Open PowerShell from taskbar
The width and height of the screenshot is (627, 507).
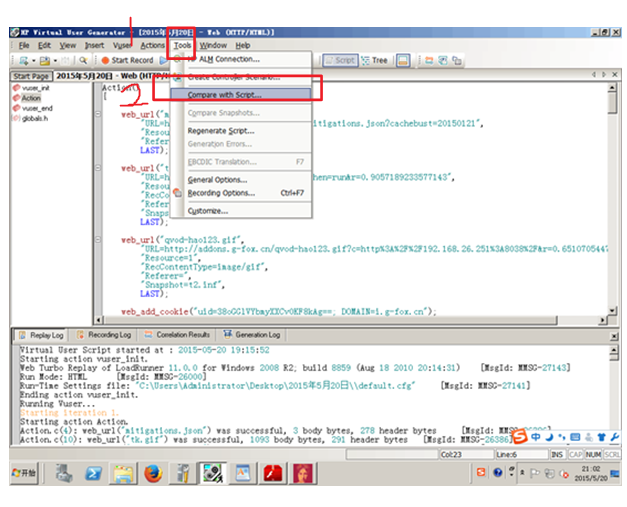94,473
